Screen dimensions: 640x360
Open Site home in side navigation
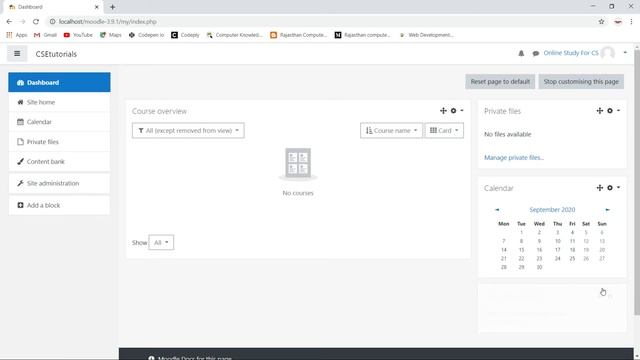[59, 102]
